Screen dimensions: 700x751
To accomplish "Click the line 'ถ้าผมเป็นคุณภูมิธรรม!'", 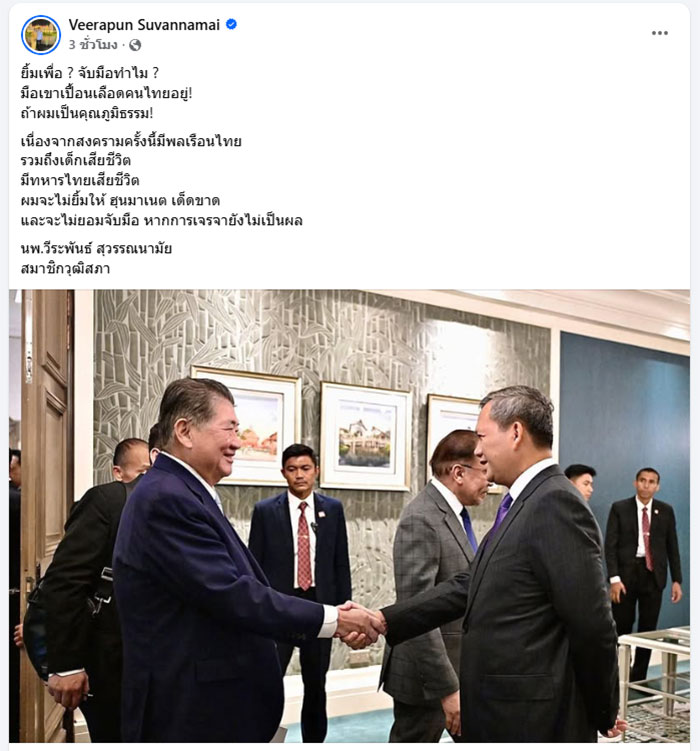I will (x=87, y=113).
